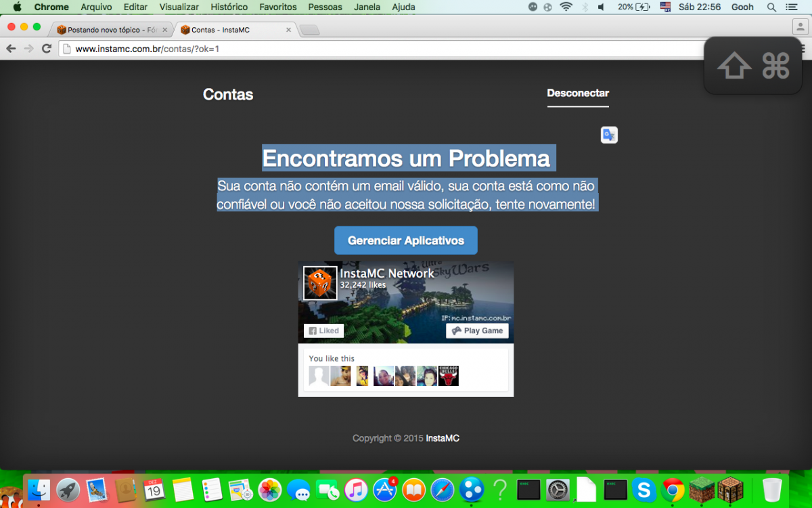Open the Favoritos menu

(x=278, y=7)
